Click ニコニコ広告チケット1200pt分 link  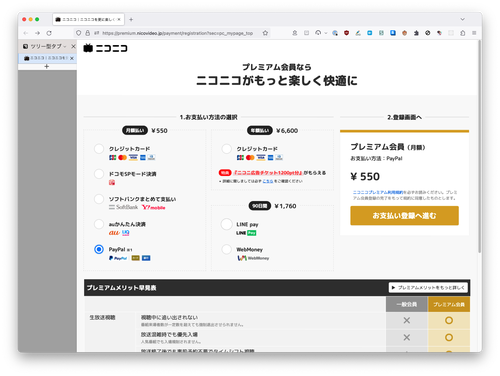tap(268, 173)
